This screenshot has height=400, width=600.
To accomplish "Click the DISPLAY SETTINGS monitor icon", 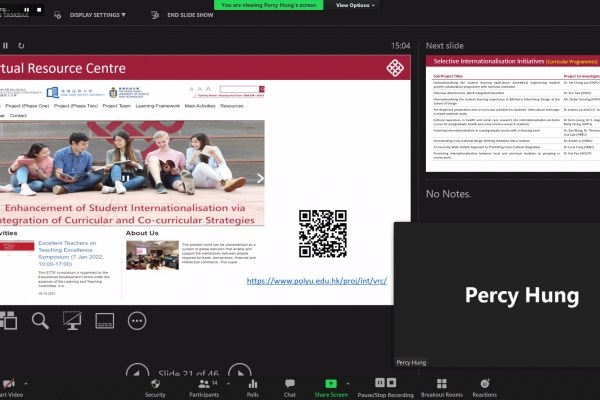I will pos(57,15).
